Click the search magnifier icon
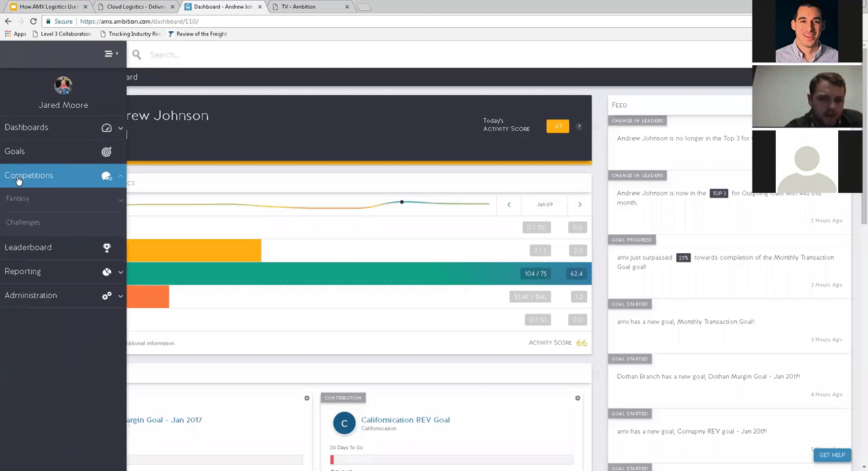The height and width of the screenshot is (471, 868). pos(136,54)
